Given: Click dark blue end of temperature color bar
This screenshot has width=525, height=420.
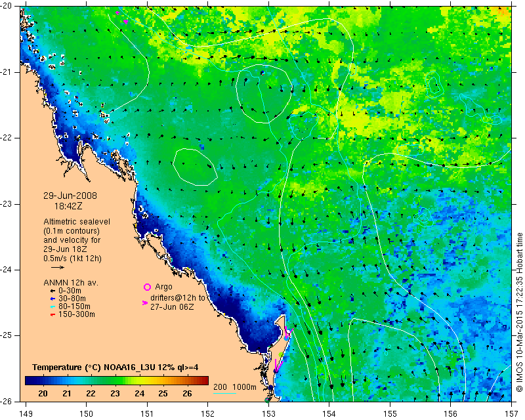Looking at the screenshot, I should coord(28,381).
